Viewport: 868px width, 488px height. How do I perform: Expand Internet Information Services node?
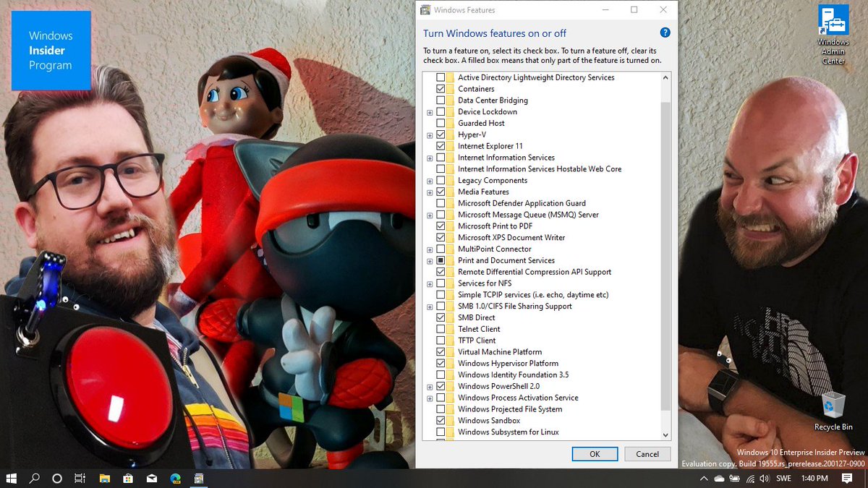coord(430,158)
